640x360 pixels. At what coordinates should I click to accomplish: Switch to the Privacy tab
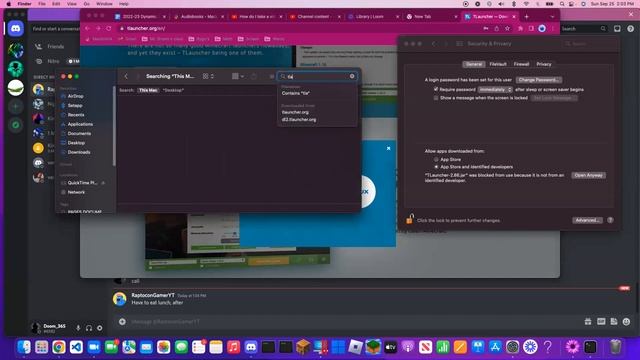pyautogui.click(x=544, y=64)
